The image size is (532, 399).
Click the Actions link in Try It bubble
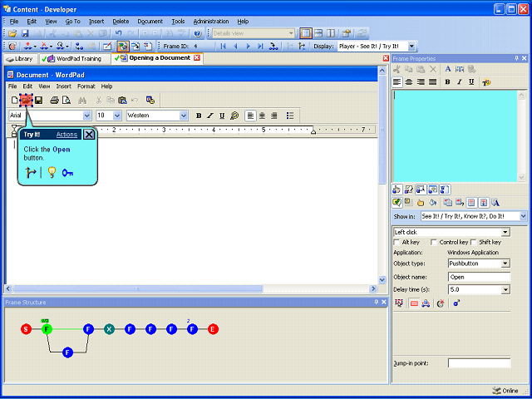pos(66,135)
